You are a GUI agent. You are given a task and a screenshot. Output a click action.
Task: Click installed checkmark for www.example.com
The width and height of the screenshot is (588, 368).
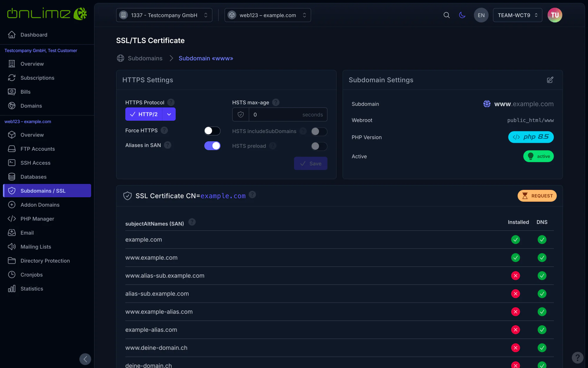pos(515,258)
